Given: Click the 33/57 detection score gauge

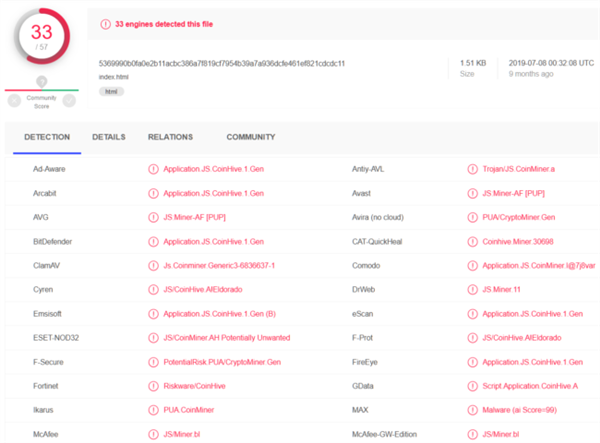Looking at the screenshot, I should (41, 38).
